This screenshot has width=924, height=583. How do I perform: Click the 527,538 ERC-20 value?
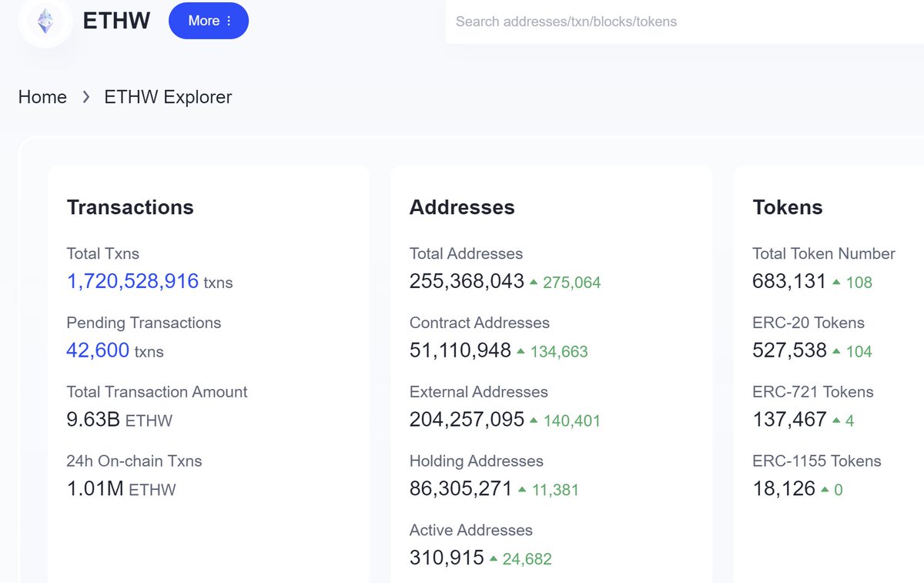coord(789,350)
